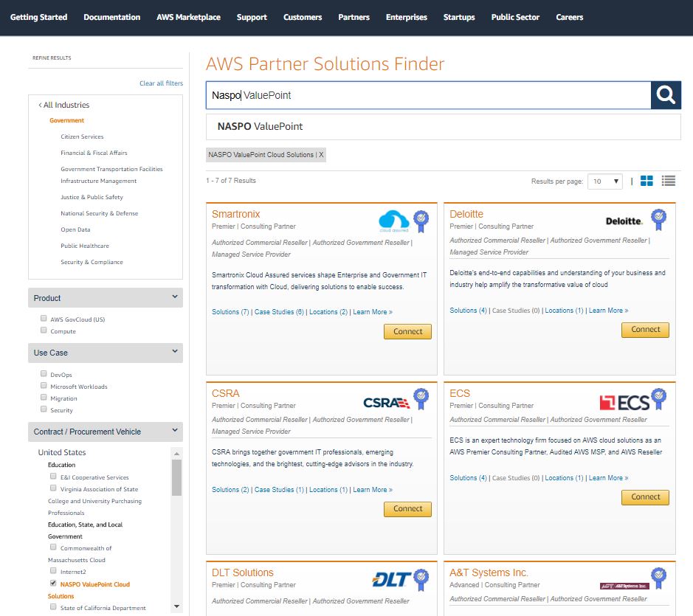
Task: Click DLT Solutions partner badge ribbon
Action: [421, 580]
